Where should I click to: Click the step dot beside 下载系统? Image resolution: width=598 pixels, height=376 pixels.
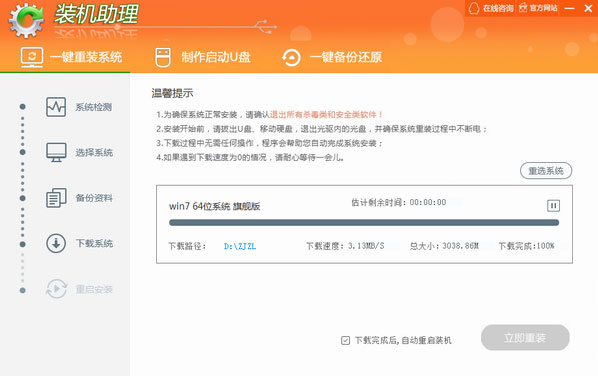pyautogui.click(x=23, y=244)
